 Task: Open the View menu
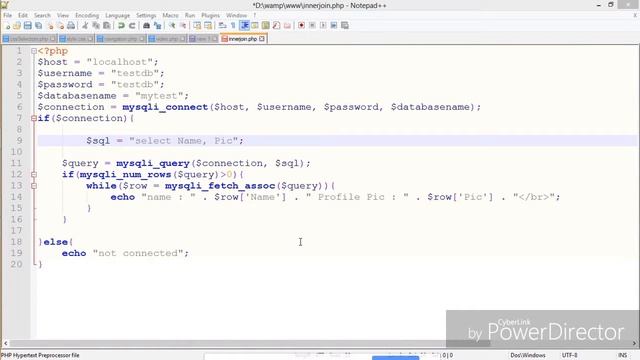click(x=62, y=15)
